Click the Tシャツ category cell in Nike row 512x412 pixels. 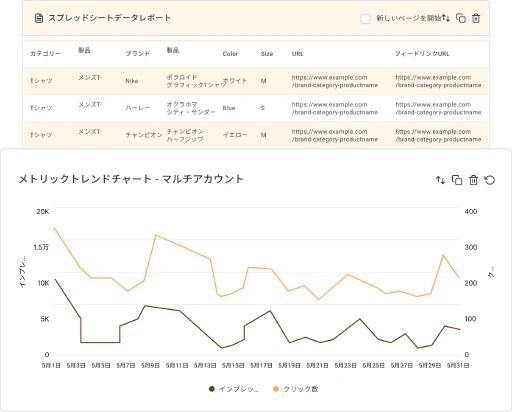pyautogui.click(x=41, y=81)
